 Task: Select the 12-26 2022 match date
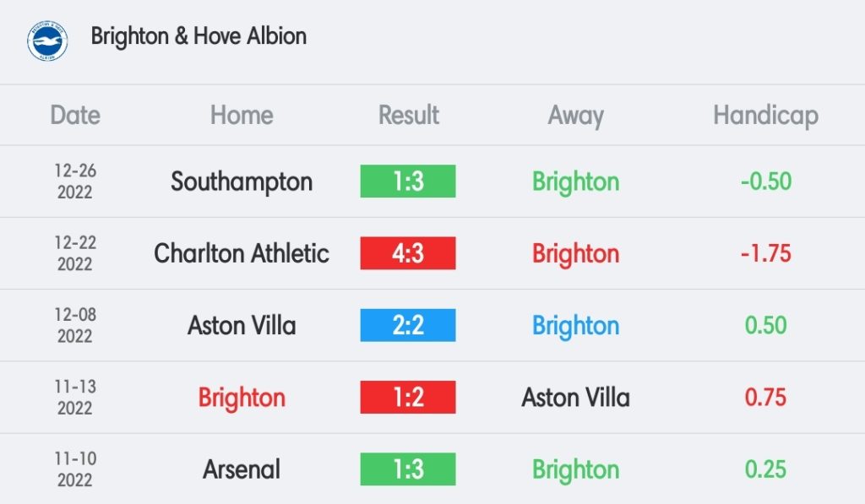click(x=75, y=182)
